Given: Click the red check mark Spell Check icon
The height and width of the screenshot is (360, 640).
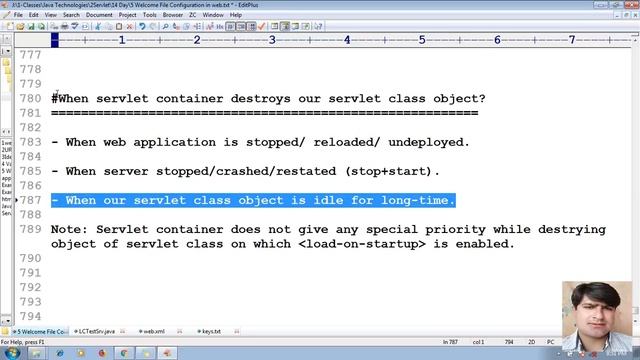Looking at the screenshot, I should 262,27.
